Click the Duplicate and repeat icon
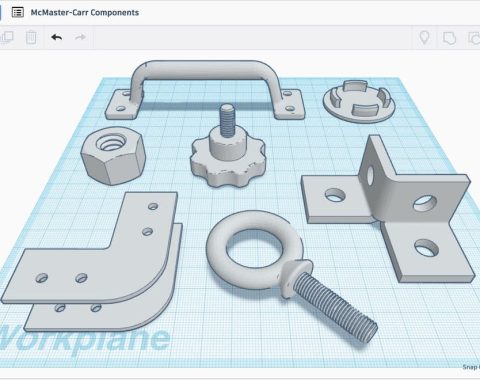Image resolution: width=480 pixels, height=380 pixels. pyautogui.click(x=7, y=37)
